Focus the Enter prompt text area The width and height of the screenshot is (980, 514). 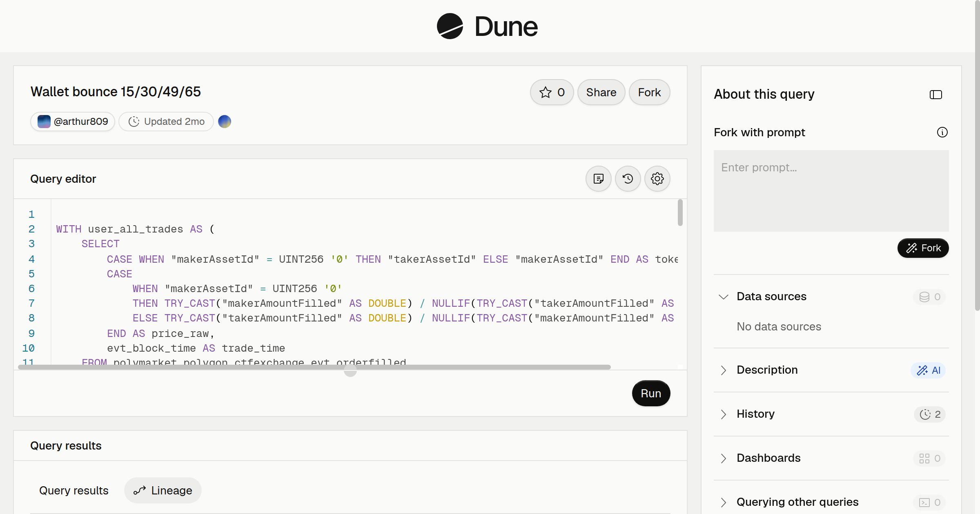point(831,191)
